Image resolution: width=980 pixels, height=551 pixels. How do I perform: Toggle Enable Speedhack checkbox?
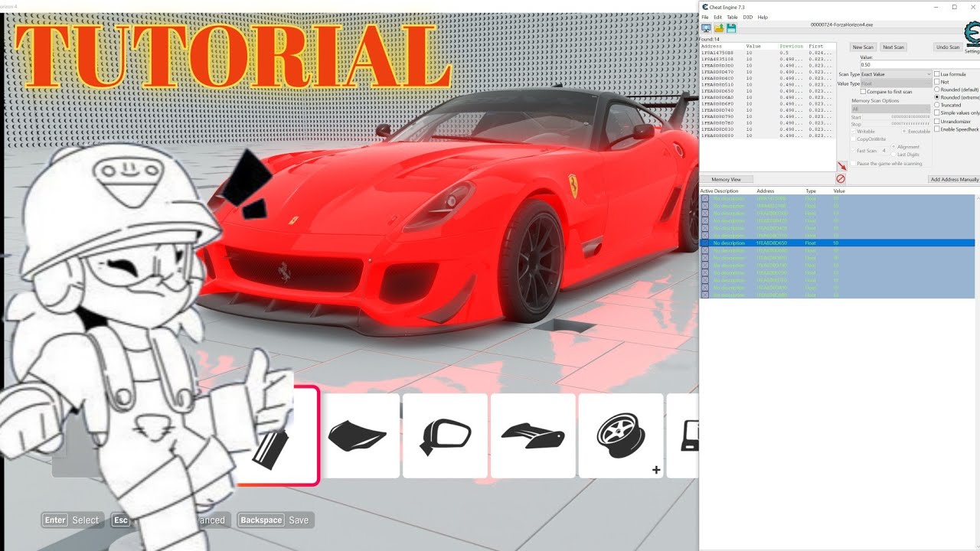pos(938,129)
